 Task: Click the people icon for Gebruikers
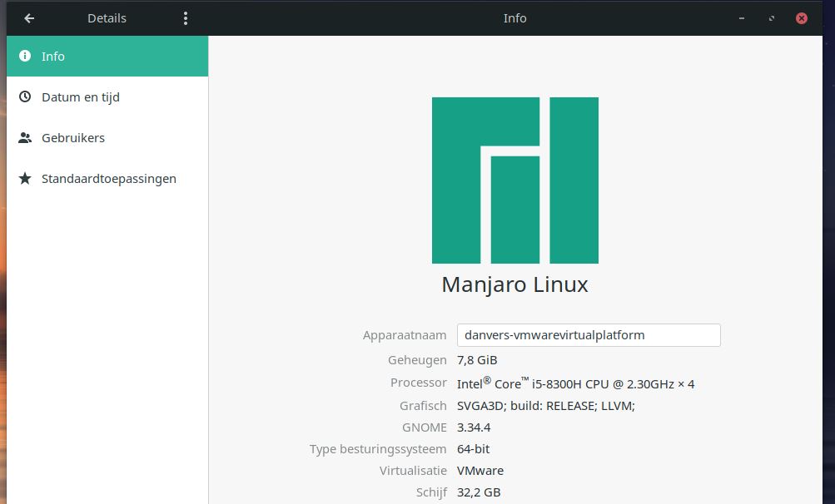click(x=25, y=138)
